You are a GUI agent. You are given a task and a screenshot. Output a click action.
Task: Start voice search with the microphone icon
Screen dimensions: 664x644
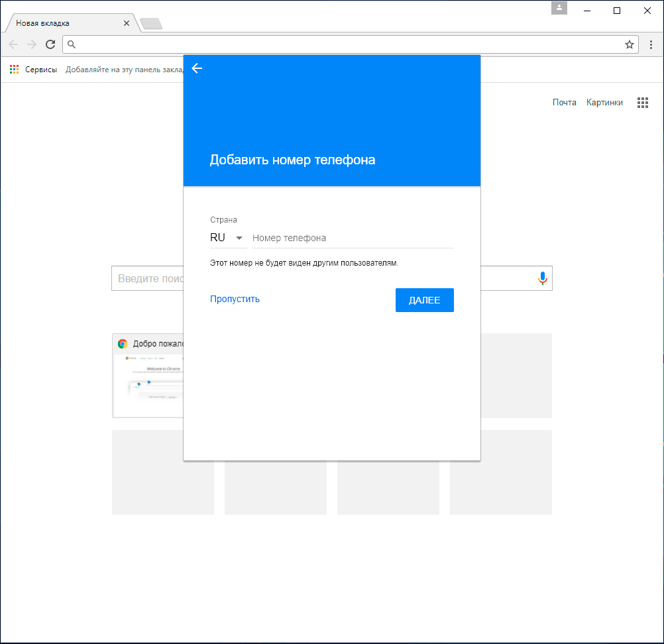[542, 278]
